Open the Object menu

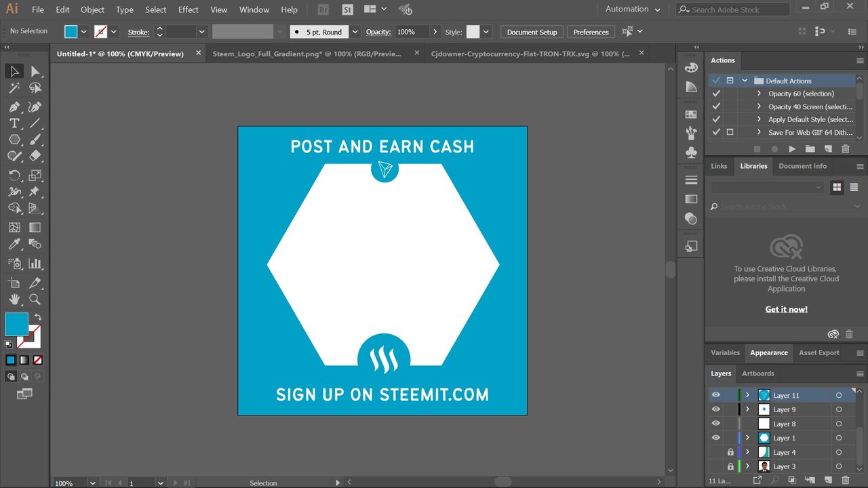point(92,9)
